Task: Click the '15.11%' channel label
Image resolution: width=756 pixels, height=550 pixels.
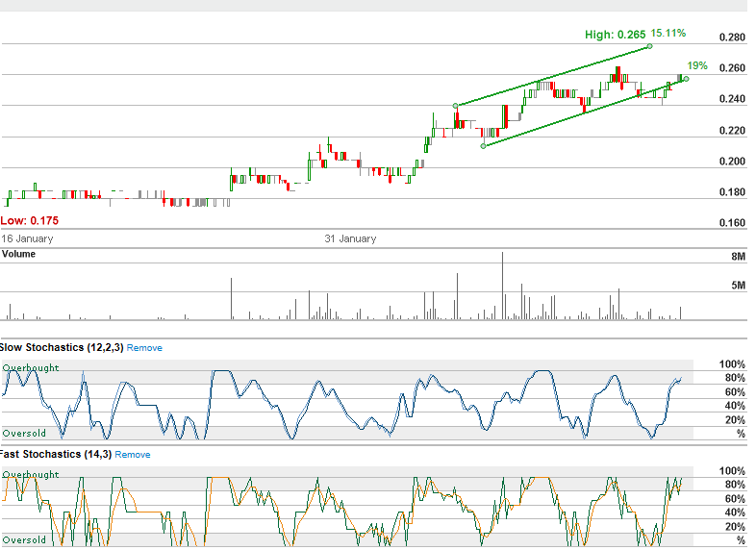Action: 668,34
